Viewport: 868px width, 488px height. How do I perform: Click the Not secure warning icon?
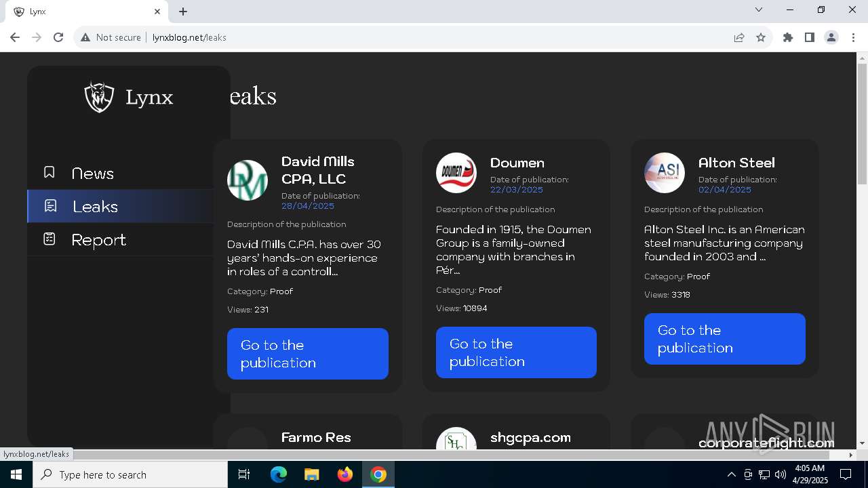point(85,37)
